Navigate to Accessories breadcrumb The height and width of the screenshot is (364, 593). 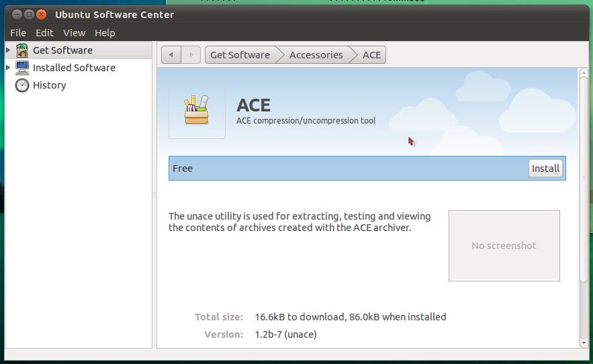point(316,55)
